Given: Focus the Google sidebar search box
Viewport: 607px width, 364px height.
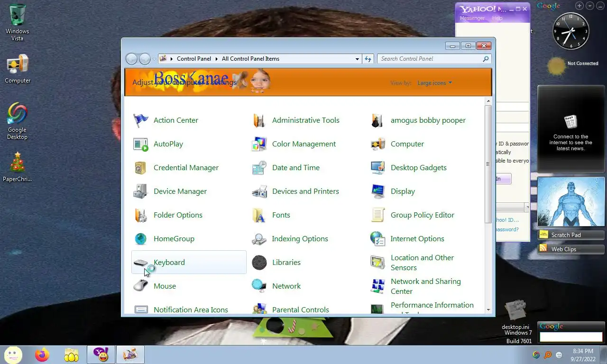Looking at the screenshot, I should coord(571,337).
